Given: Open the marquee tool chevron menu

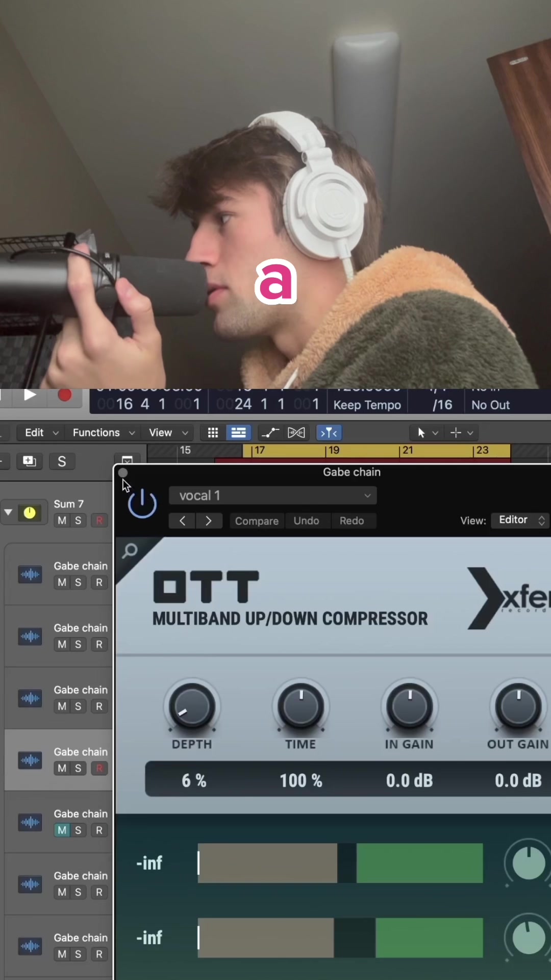Looking at the screenshot, I should (x=470, y=433).
